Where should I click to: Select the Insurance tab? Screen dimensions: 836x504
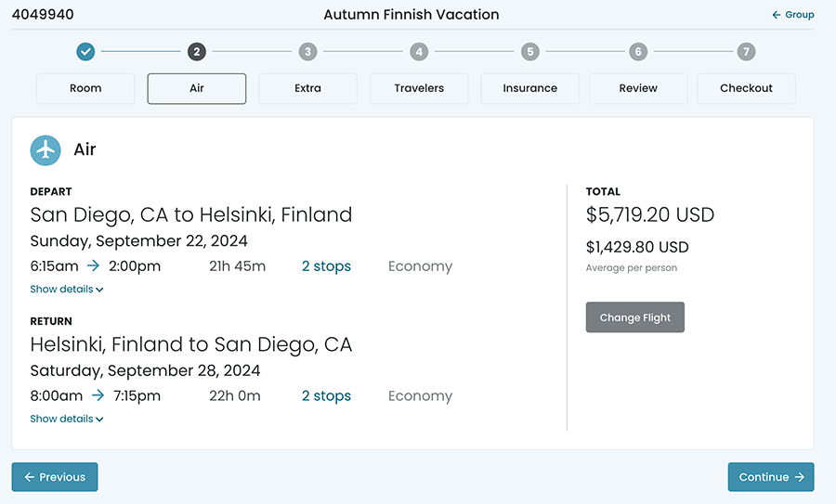[529, 88]
